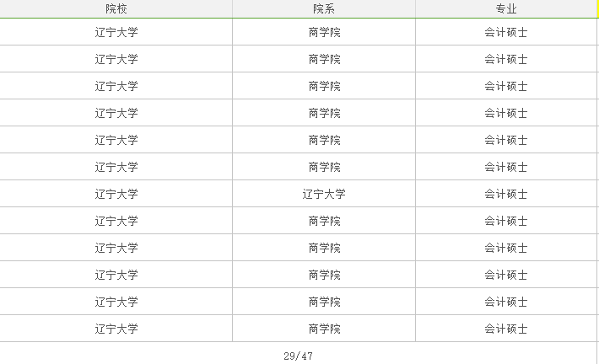The height and width of the screenshot is (364, 599).
Task: Choose sixth row's 会计硕士 cell
Action: click(506, 167)
